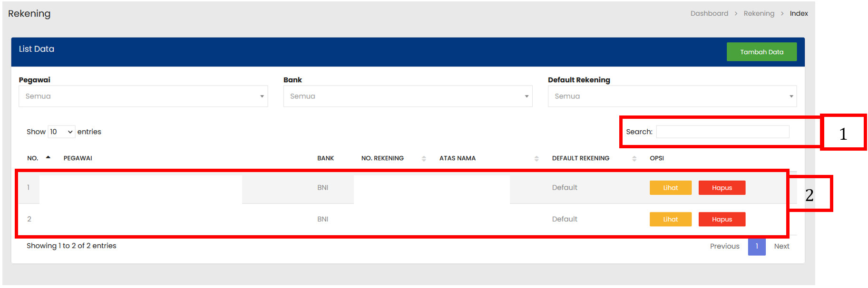This screenshot has width=868, height=288.
Task: Open the Pegawai filter dropdown
Action: (143, 96)
